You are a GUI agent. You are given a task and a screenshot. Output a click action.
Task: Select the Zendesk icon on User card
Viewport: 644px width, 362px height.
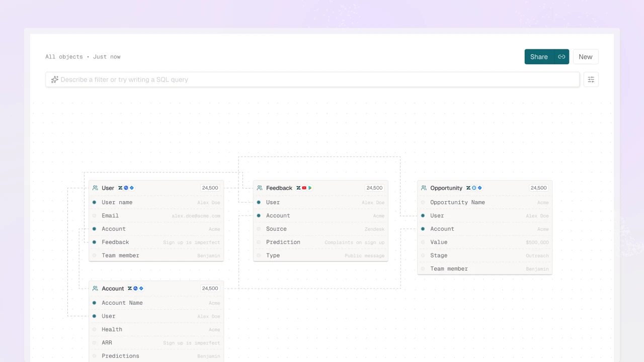coord(120,188)
